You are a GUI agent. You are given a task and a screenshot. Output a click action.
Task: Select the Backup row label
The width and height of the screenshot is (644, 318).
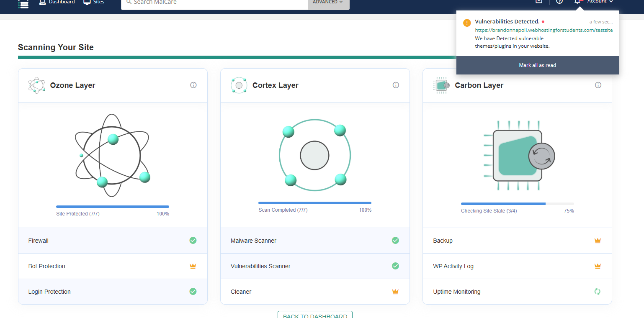coord(443,241)
